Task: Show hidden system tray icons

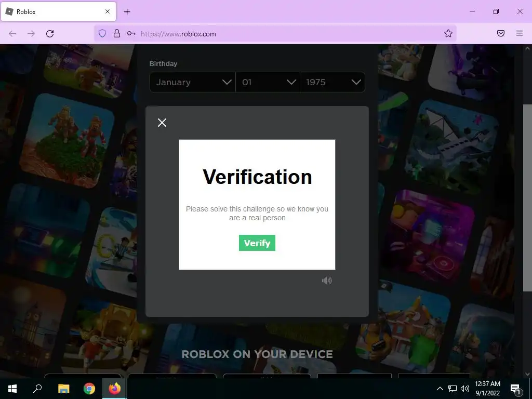Action: (x=440, y=389)
